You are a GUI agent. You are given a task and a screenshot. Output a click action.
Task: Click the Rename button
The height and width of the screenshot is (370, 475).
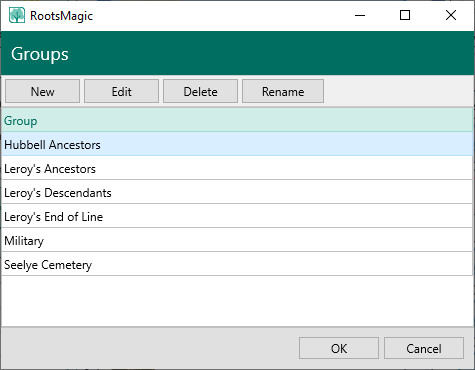point(283,91)
